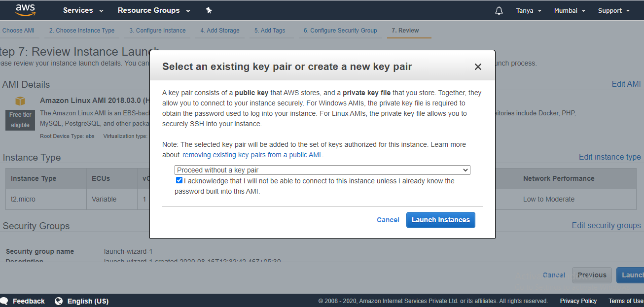Expand the Resource Groups menu

coord(154,10)
